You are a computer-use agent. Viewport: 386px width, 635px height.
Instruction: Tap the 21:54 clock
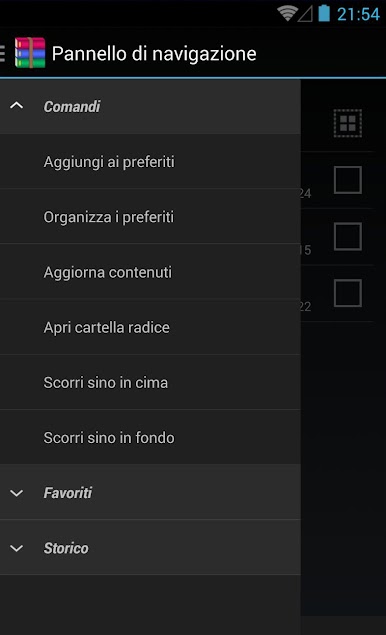coord(358,15)
